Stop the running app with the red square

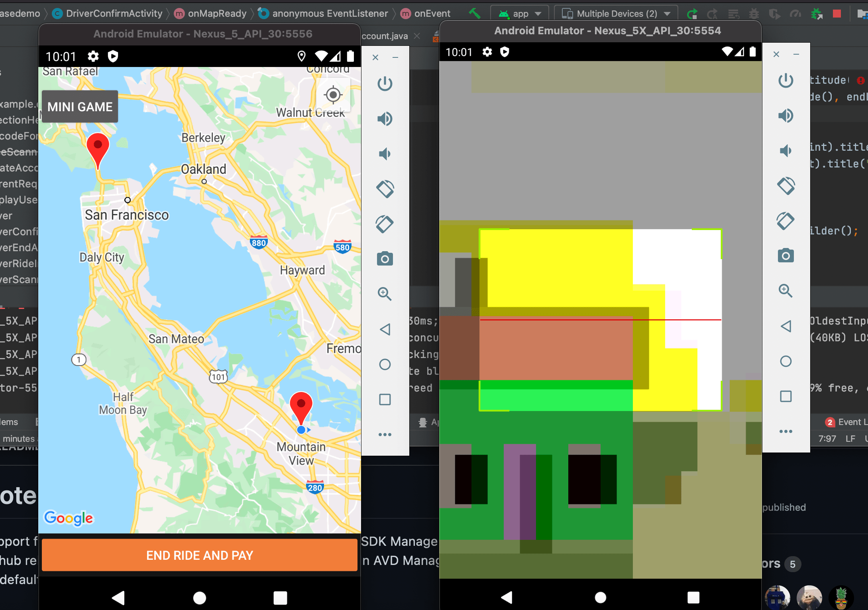836,13
